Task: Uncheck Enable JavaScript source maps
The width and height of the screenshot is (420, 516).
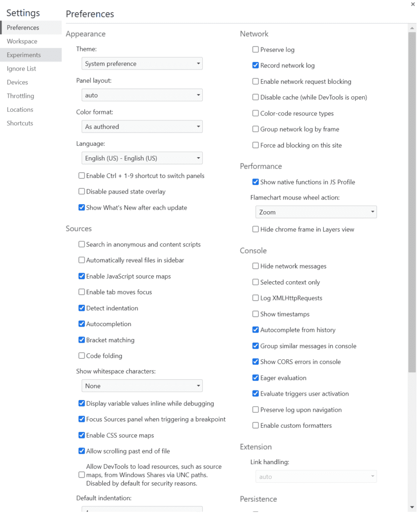Action: pyautogui.click(x=82, y=276)
